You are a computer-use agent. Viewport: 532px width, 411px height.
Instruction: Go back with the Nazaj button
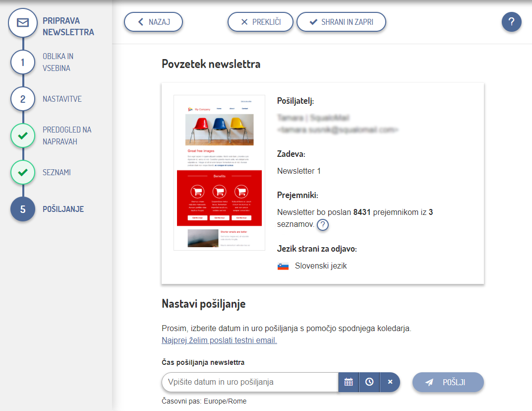click(x=153, y=22)
